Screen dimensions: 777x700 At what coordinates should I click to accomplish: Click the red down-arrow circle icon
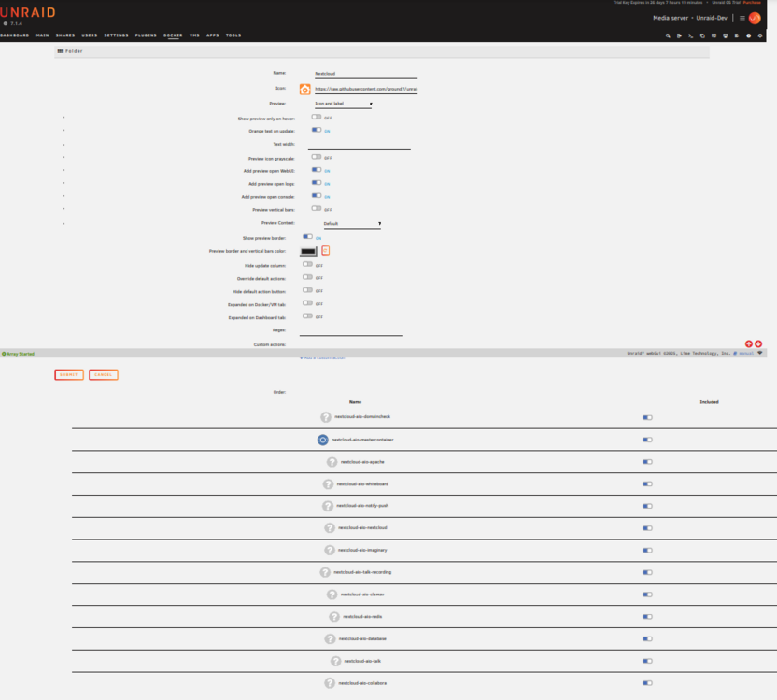coord(758,343)
